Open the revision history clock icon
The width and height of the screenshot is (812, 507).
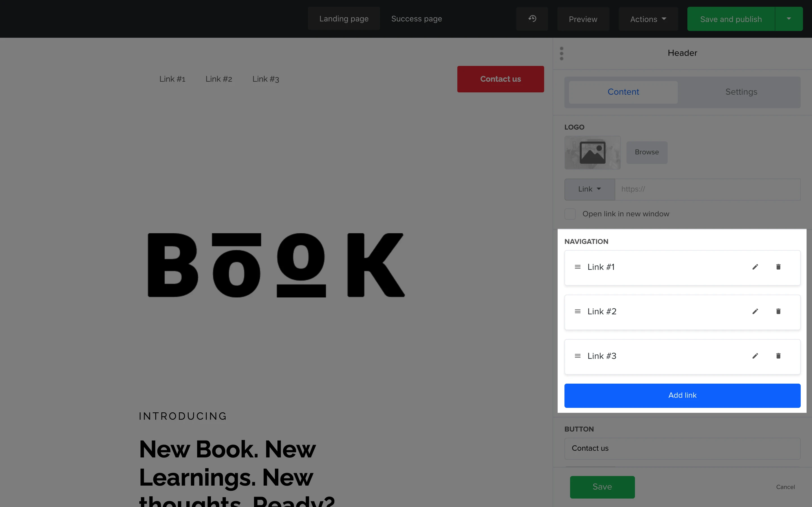[x=532, y=19]
